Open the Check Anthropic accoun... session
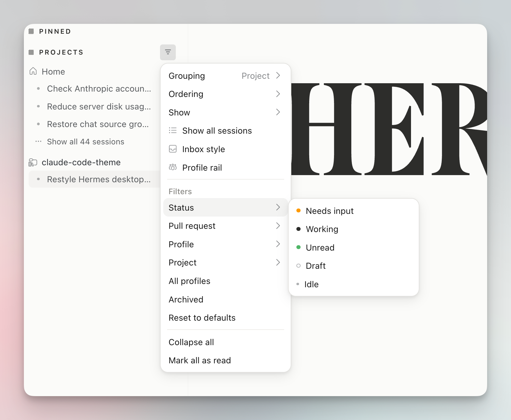Viewport: 511px width, 420px height. coord(94,89)
